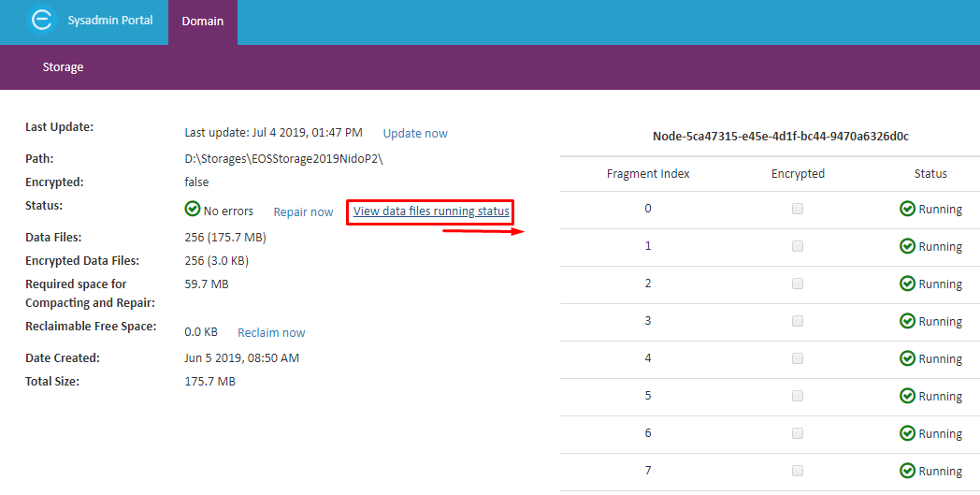
Task: Click the Running status icon for fragment 7
Action: click(x=907, y=471)
